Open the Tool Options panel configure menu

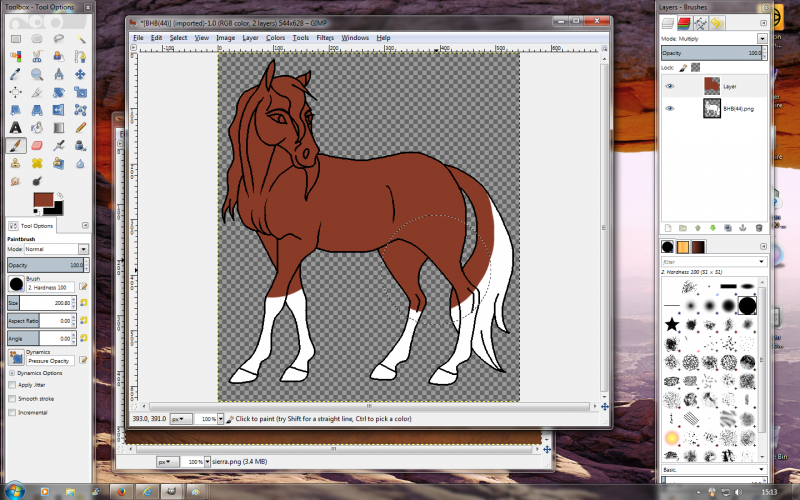coord(85,226)
